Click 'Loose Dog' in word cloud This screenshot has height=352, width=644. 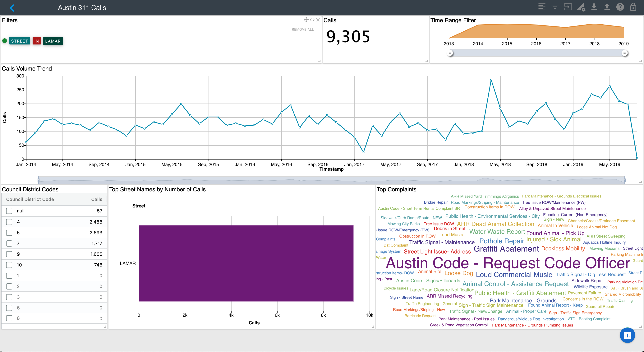[459, 273]
